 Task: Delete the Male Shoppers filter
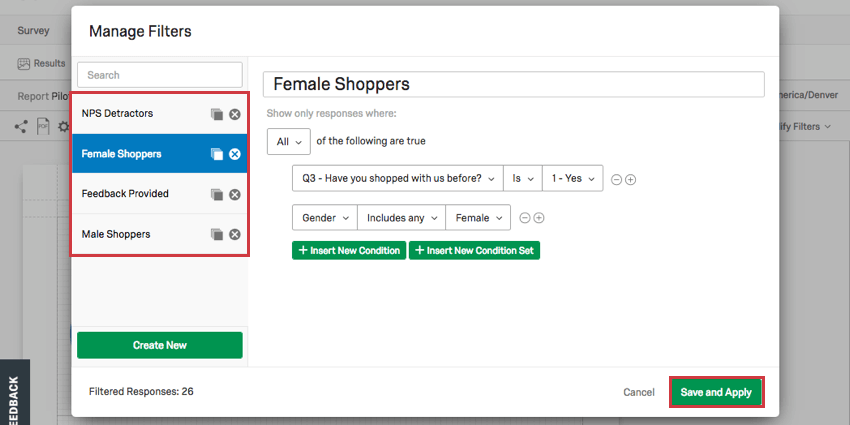234,234
